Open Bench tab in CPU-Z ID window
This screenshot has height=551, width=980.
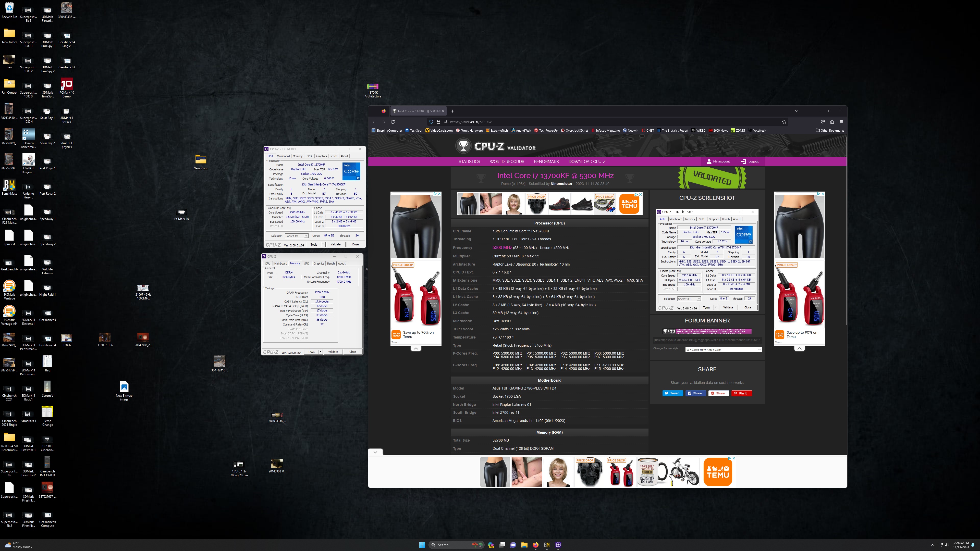pyautogui.click(x=333, y=156)
